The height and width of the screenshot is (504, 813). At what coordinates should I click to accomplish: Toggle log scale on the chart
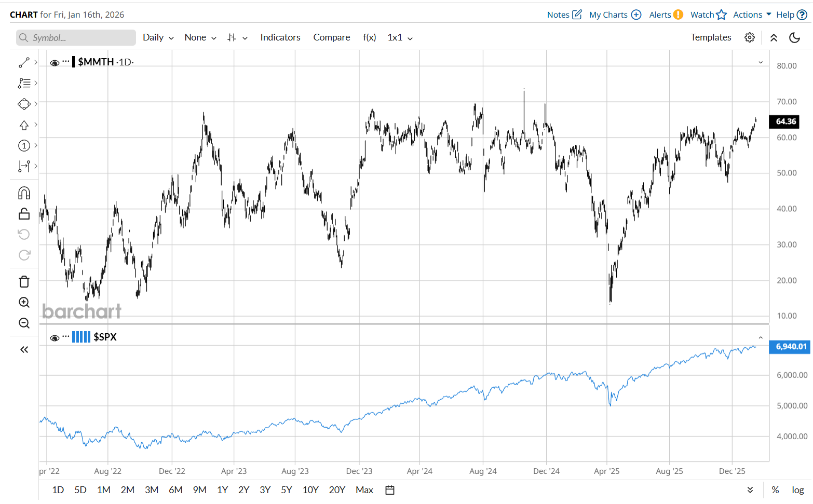797,490
